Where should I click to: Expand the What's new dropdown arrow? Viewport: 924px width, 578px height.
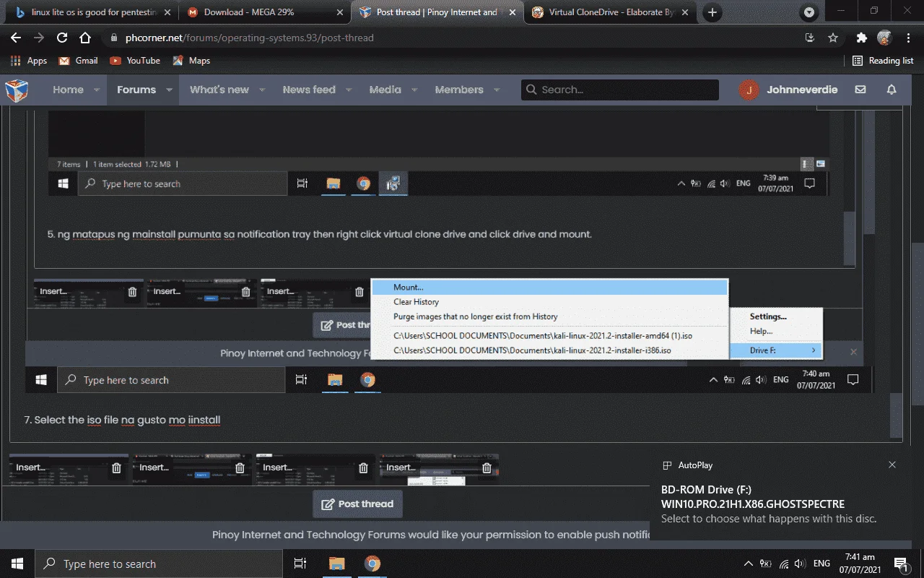(x=262, y=90)
